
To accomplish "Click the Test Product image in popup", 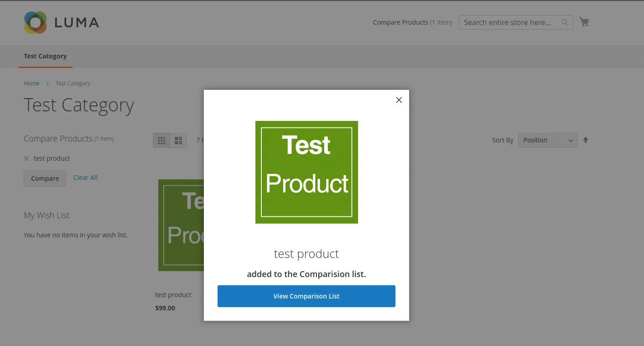I will coord(306,172).
